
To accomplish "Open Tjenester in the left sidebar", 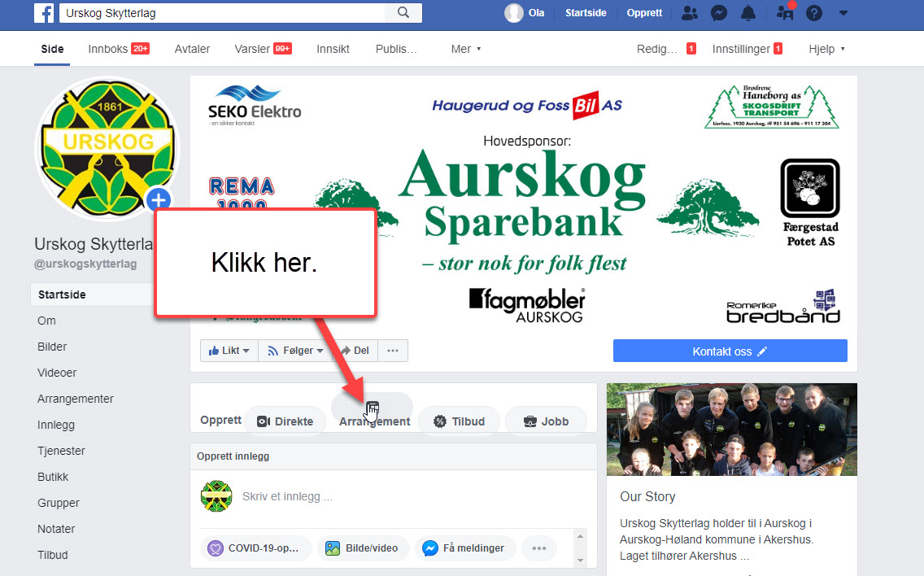I will click(x=61, y=451).
